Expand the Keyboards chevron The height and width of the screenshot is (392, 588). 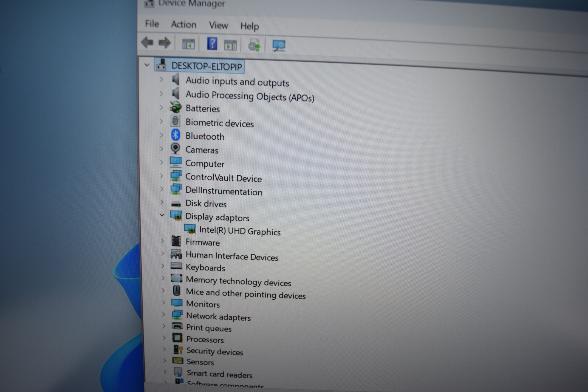point(163,265)
